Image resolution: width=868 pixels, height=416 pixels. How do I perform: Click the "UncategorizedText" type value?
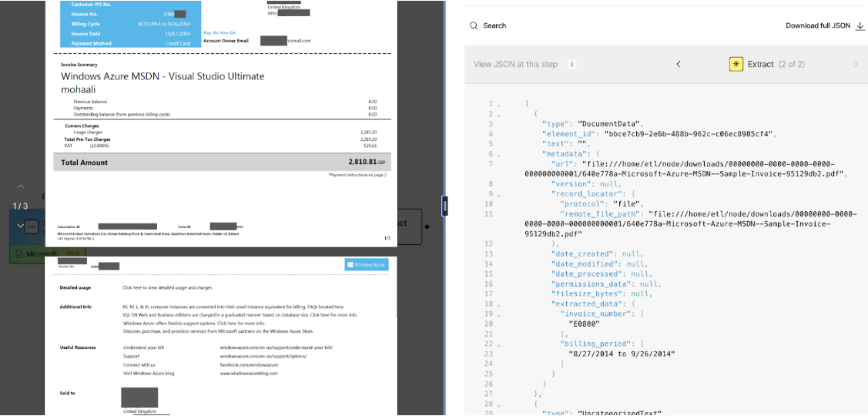point(619,413)
